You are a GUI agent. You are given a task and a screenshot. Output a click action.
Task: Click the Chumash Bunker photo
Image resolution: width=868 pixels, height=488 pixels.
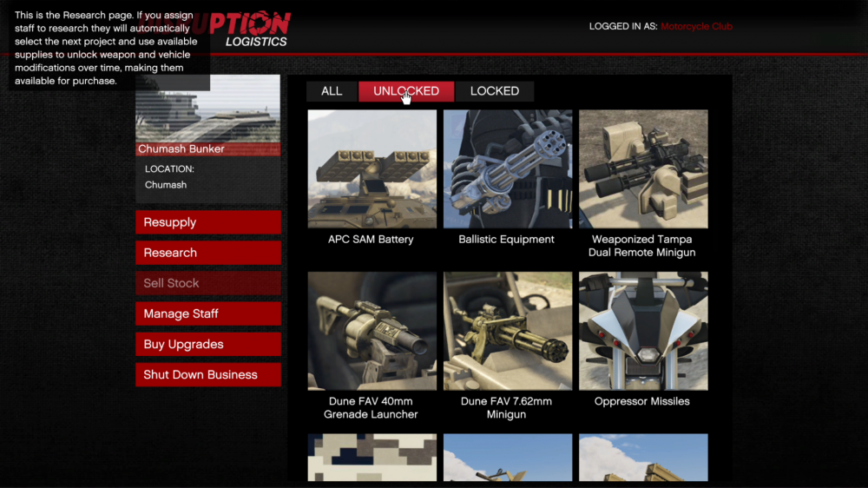[208, 109]
